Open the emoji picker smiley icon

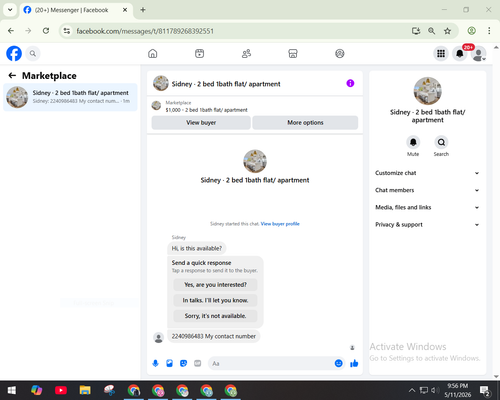click(x=338, y=363)
